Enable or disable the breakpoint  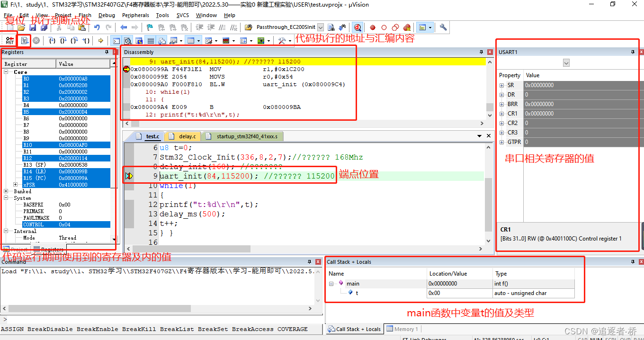click(x=384, y=27)
